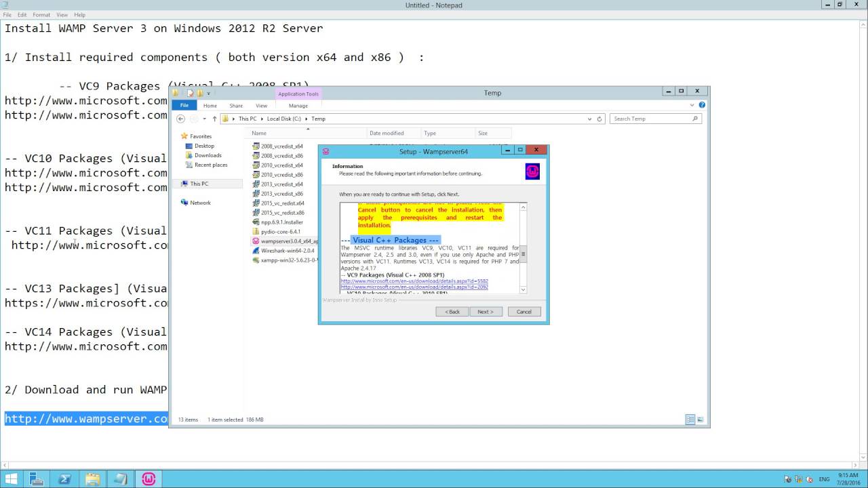The width and height of the screenshot is (868, 488).
Task: Select the 2015_vc_redist.x64 file
Action: 282,203
